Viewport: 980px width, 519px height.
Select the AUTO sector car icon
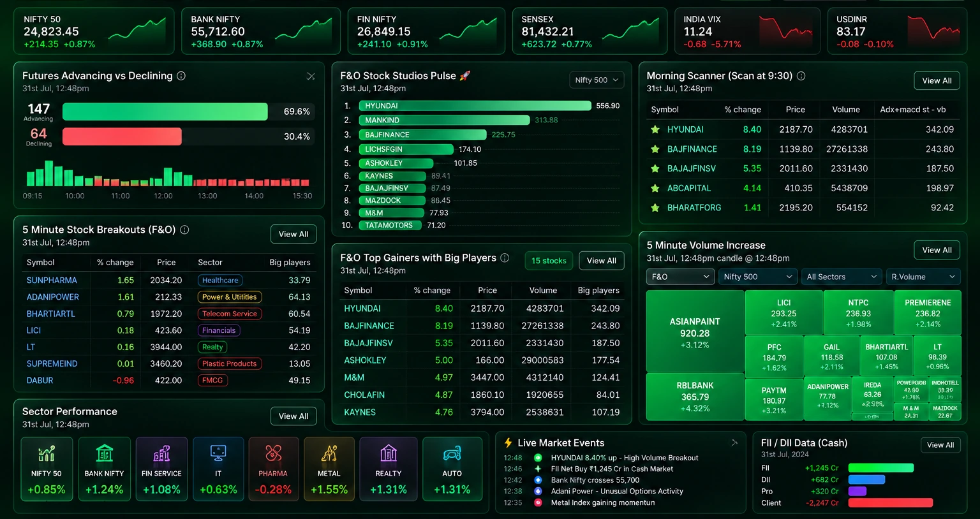pyautogui.click(x=452, y=453)
